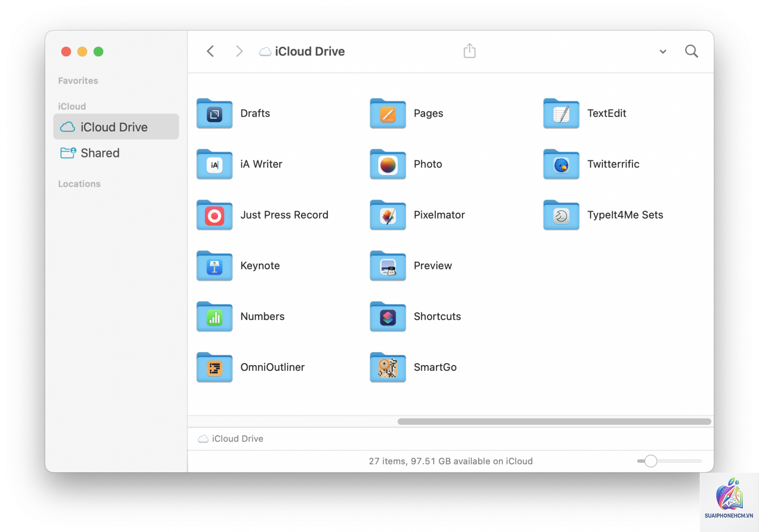Select the Keynote folder name
759x532 pixels.
(260, 266)
